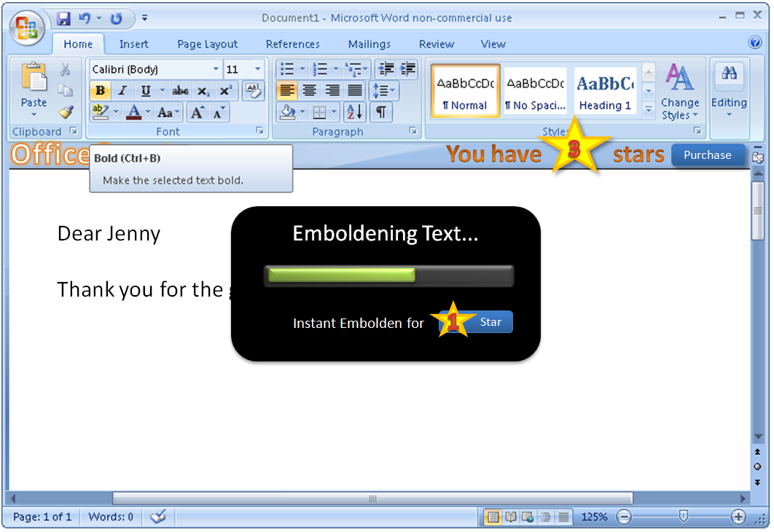Justify the paragraph text
This screenshot has height=532, width=774.
tap(355, 91)
